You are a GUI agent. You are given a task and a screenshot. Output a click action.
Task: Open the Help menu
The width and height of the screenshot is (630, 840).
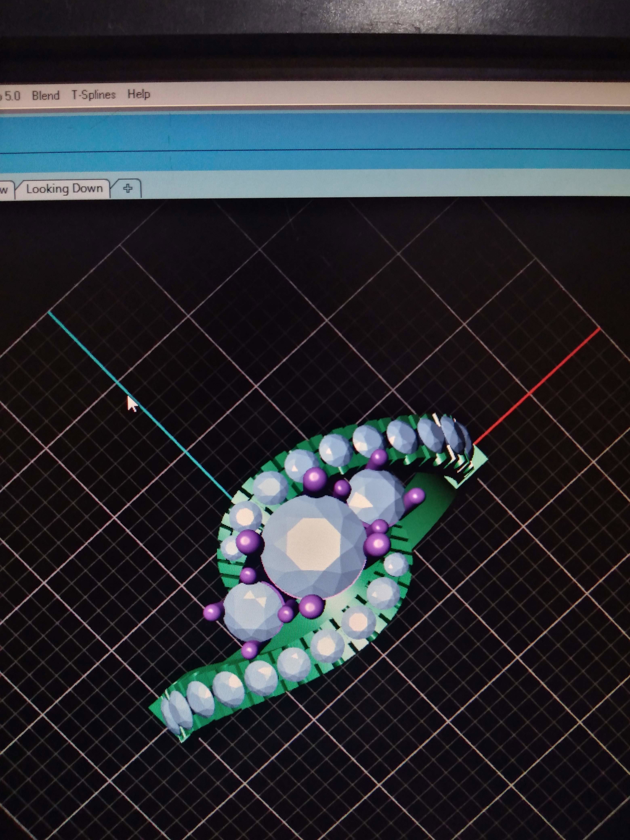point(139,94)
